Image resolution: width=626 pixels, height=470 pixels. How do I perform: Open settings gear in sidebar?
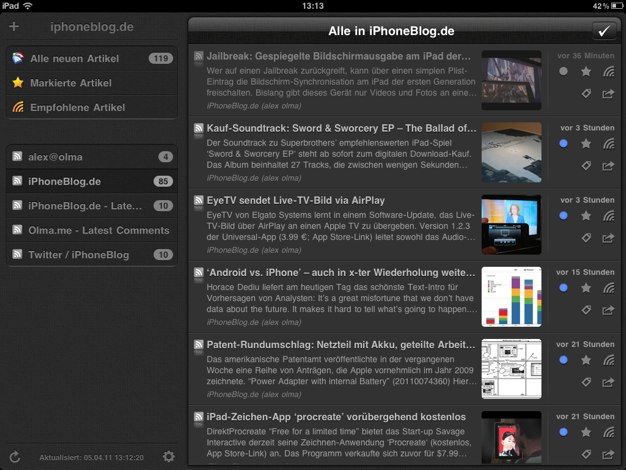tap(168, 456)
